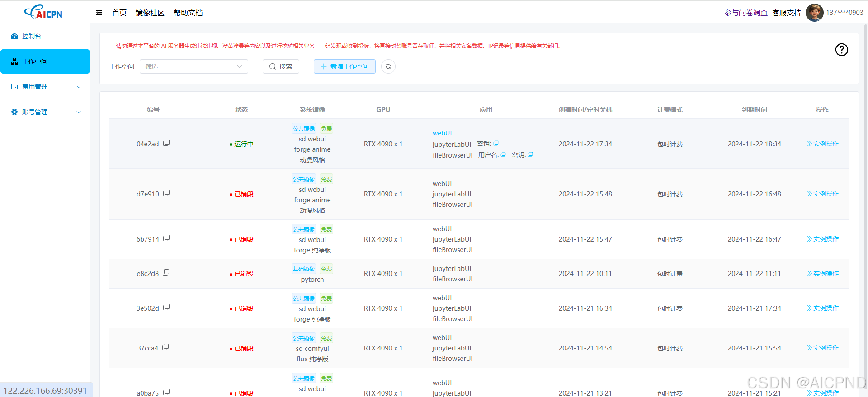The image size is (868, 397).
Task: Open 实例操作 for instance 37cca4
Action: pyautogui.click(x=823, y=348)
